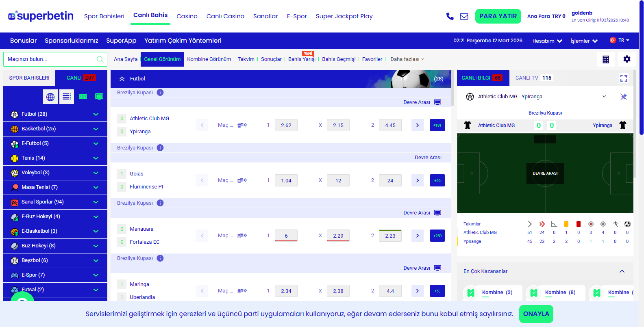The image size is (644, 327).
Task: Open the +191 more markets button
Action: pos(437,125)
